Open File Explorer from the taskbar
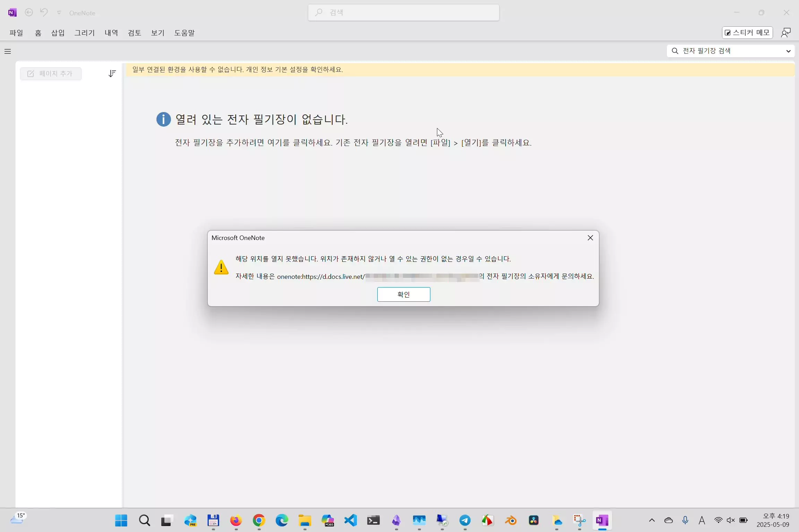The width and height of the screenshot is (799, 532). click(x=304, y=520)
